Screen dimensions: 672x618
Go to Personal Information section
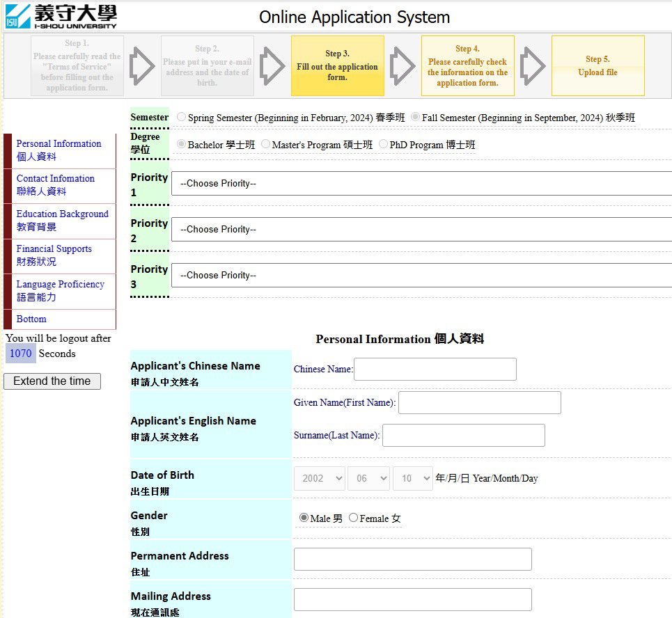coord(58,150)
